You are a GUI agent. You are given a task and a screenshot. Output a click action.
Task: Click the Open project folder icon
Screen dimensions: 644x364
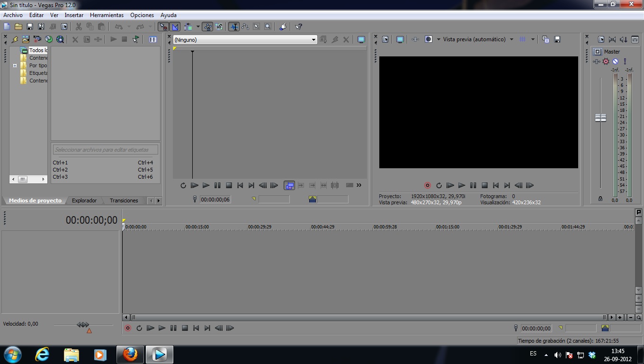(x=18, y=27)
